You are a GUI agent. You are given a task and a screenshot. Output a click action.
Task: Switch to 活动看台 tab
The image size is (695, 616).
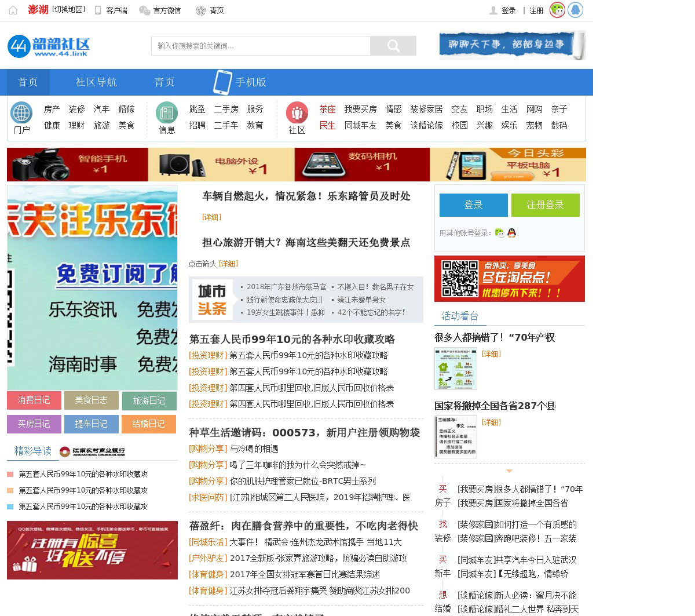460,316
